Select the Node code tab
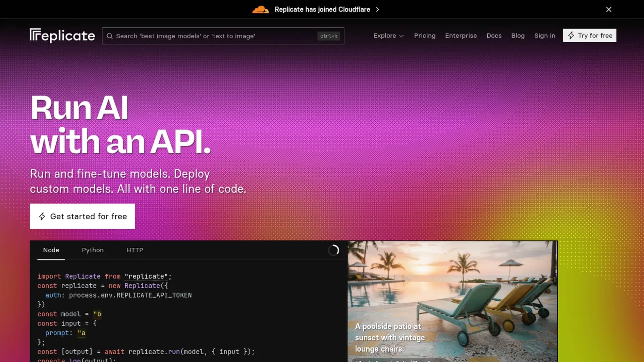This screenshot has height=362, width=644. 51,250
